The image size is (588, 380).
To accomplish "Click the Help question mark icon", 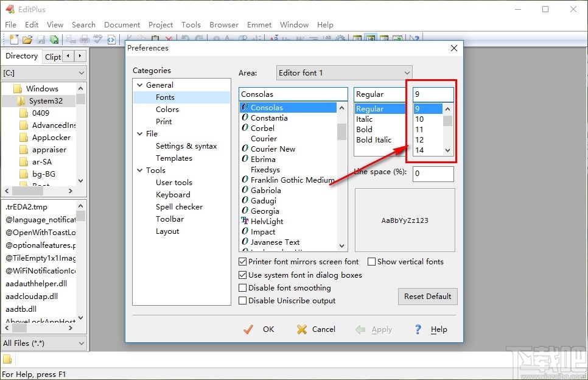I will point(418,329).
